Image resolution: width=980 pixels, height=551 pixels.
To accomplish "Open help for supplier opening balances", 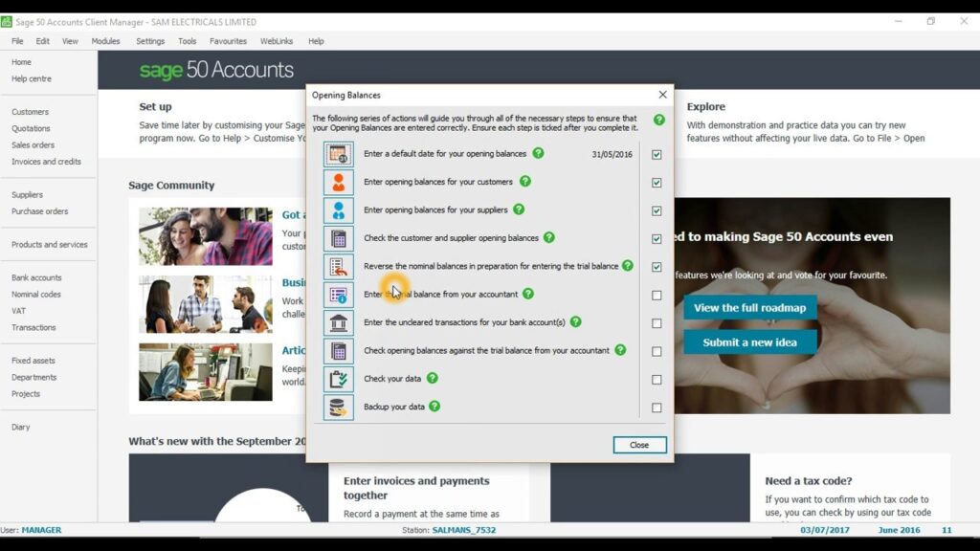I will pyautogui.click(x=519, y=209).
